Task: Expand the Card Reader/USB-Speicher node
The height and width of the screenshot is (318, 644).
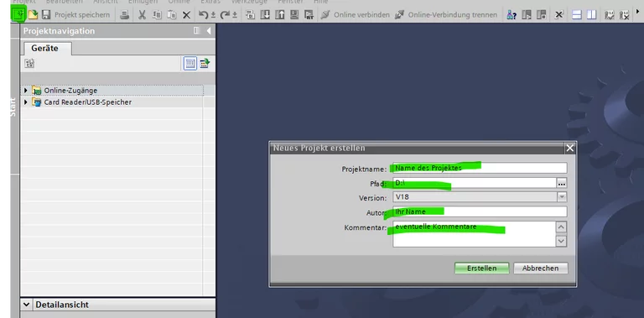Action: pos(26,102)
